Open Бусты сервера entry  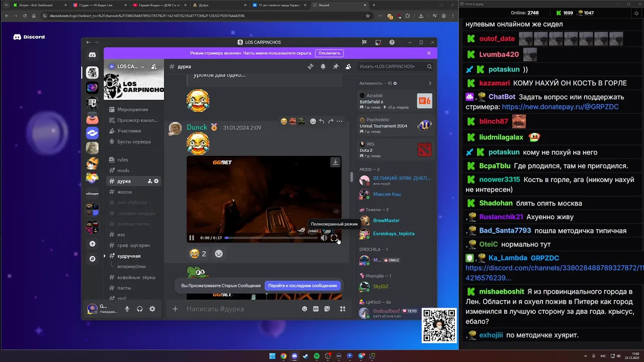(x=133, y=141)
